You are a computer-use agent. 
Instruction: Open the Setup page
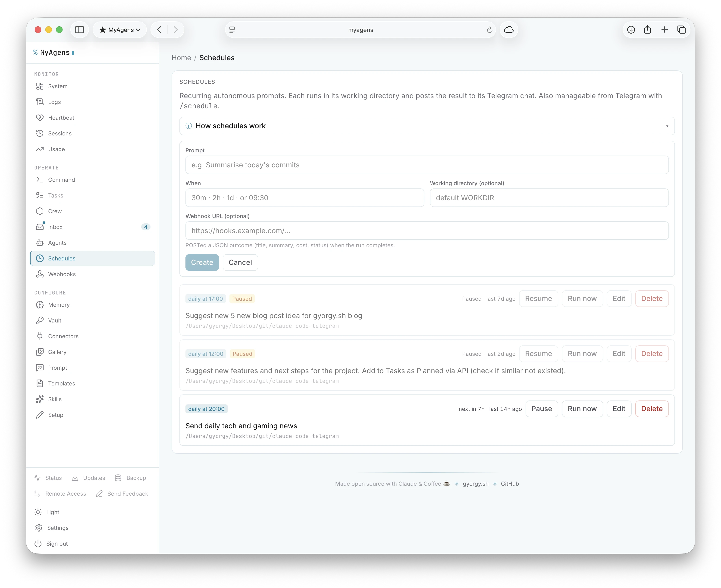coord(92,415)
